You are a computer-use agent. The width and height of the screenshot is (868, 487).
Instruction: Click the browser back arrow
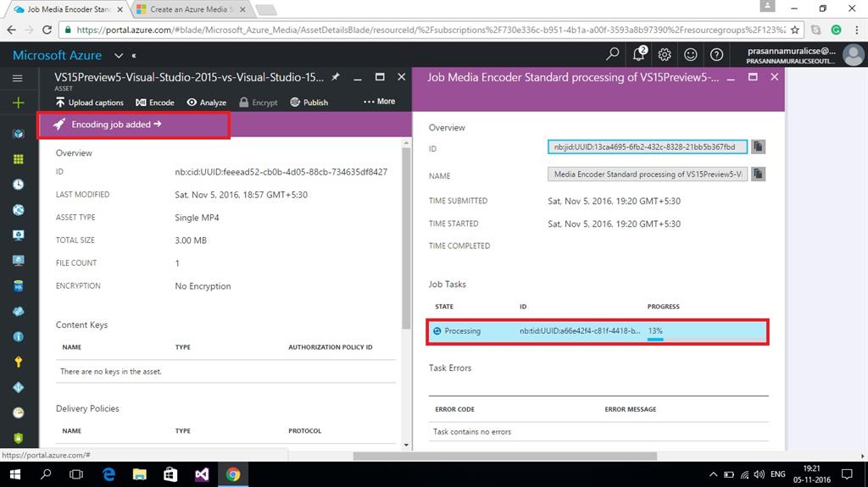pos(12,30)
